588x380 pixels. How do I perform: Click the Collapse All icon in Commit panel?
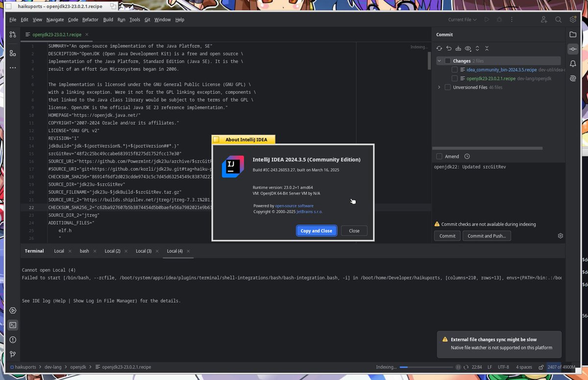coord(487,48)
